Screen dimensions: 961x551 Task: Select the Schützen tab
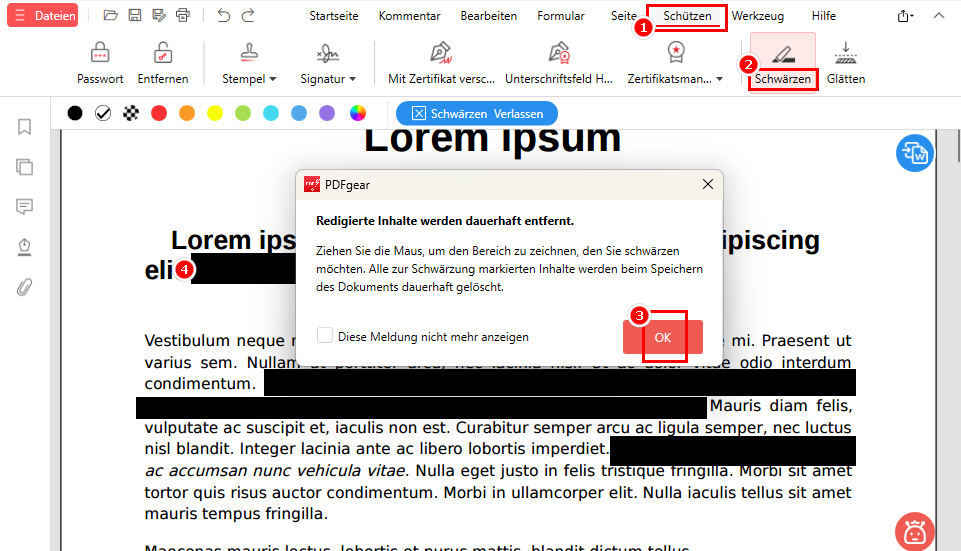687,16
